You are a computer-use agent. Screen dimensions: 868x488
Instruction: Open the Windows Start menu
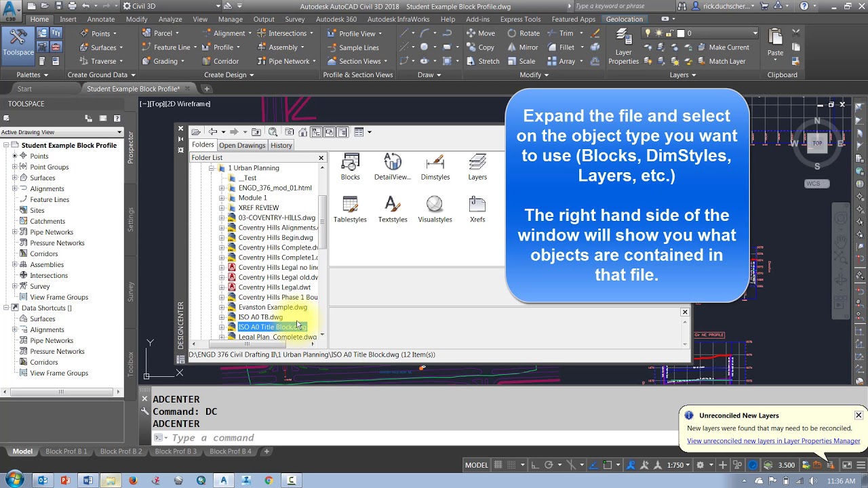tap(15, 480)
